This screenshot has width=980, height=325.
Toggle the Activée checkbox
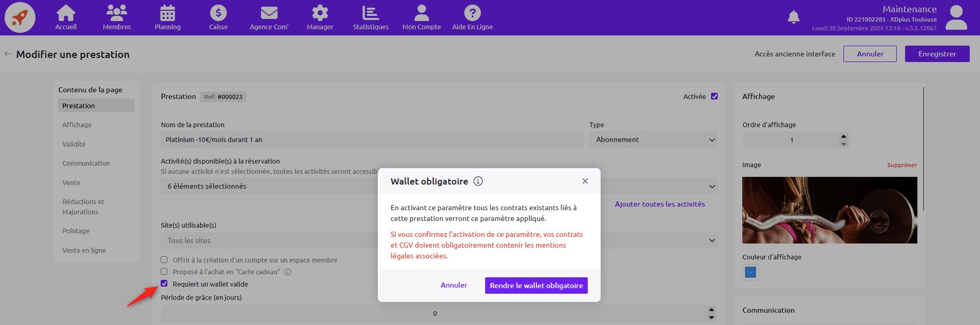(714, 96)
